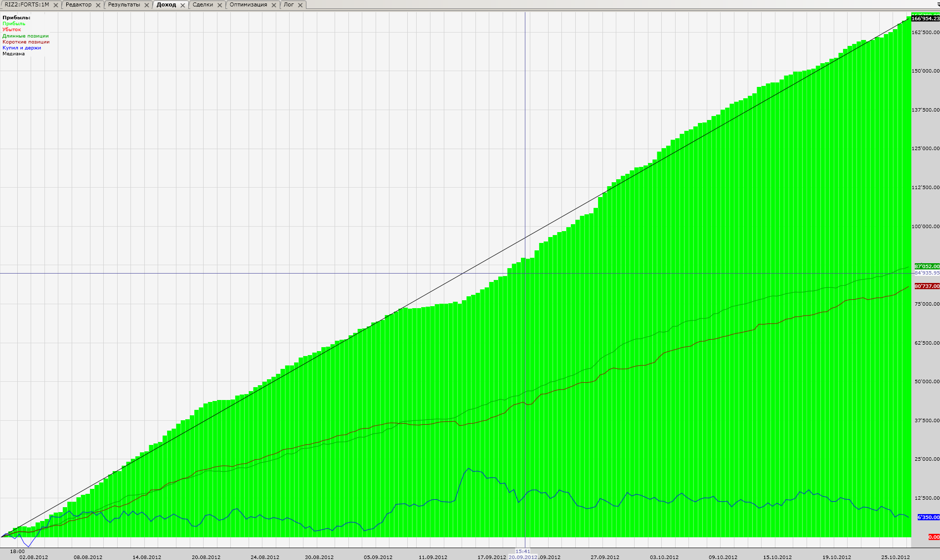Click the 80'737.00 short positions value label
The image size is (940, 560).
(927, 286)
